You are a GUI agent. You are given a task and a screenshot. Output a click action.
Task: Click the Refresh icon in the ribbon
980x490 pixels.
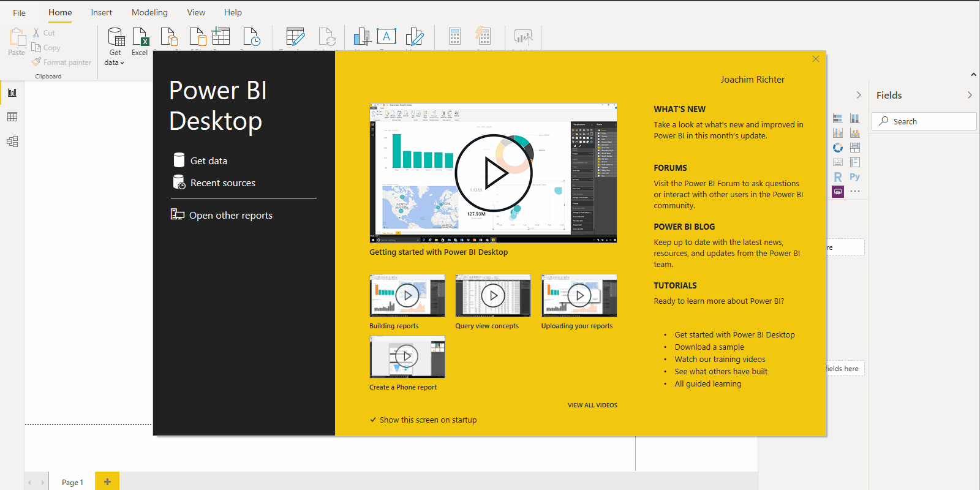click(327, 37)
